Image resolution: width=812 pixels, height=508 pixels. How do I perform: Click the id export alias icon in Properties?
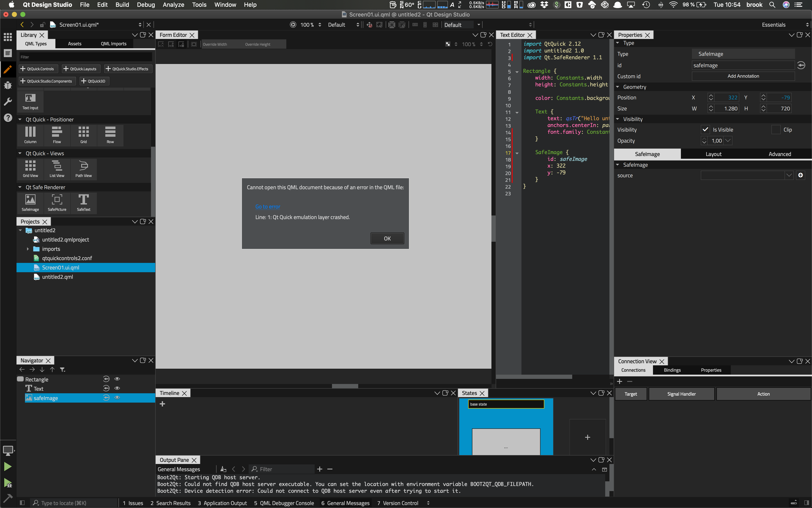(x=801, y=65)
